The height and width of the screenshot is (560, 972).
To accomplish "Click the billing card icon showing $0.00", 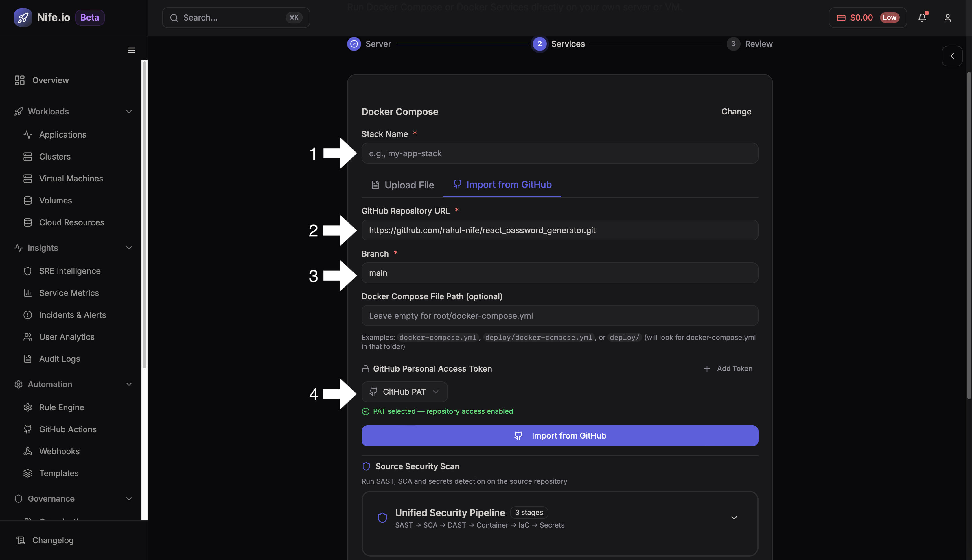I will click(842, 17).
